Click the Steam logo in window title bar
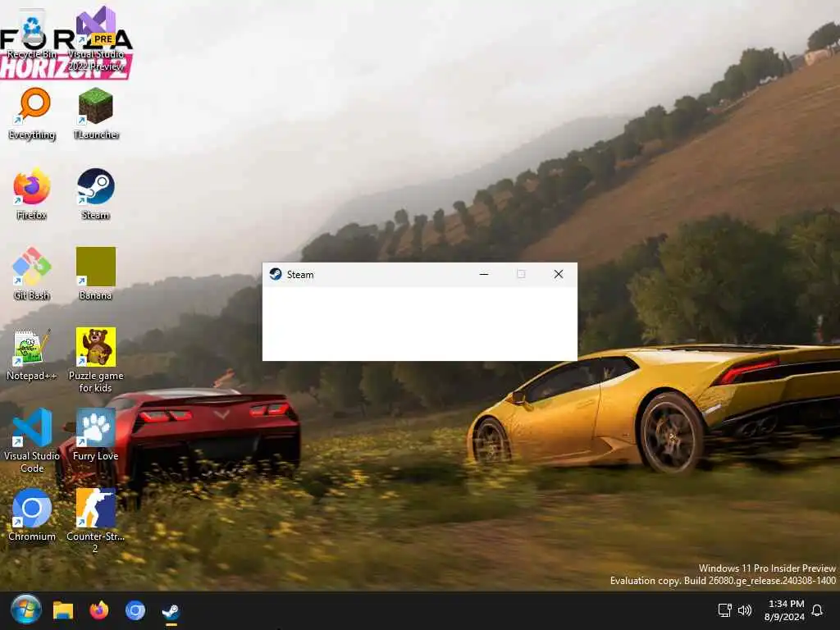The image size is (840, 630). (x=276, y=274)
